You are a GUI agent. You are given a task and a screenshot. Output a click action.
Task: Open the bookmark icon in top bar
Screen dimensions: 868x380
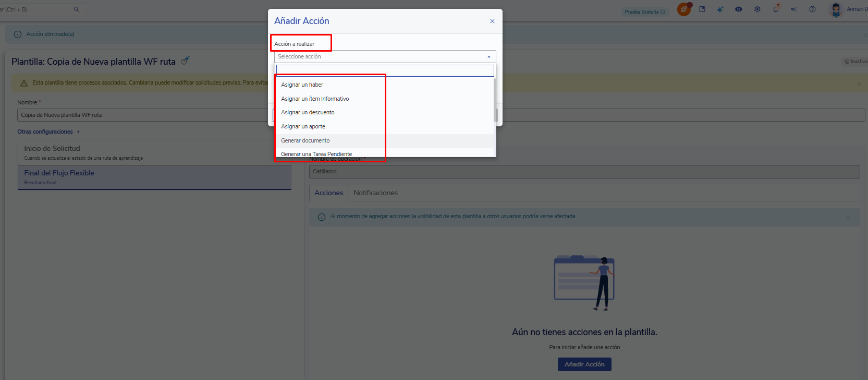point(702,9)
